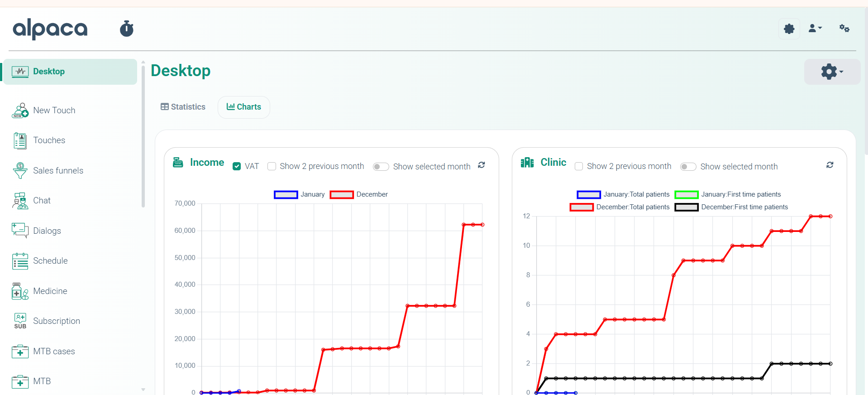Image resolution: width=868 pixels, height=395 pixels.
Task: Select the Charts tab
Action: [x=244, y=107]
